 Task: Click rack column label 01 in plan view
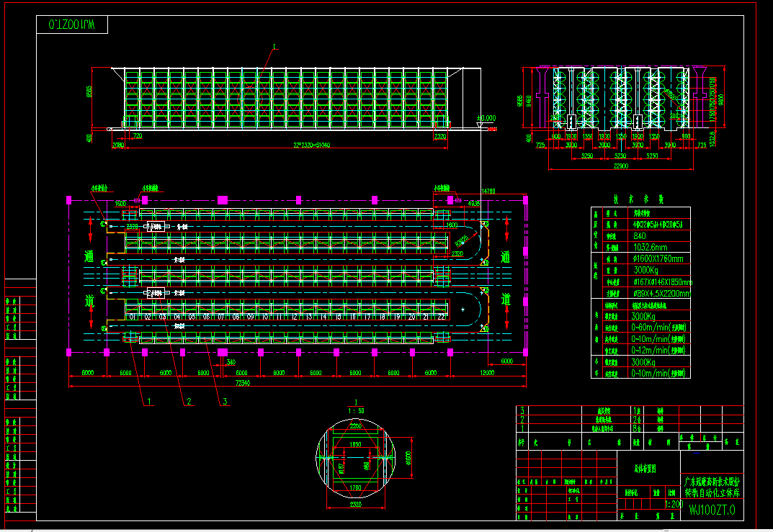(x=133, y=317)
